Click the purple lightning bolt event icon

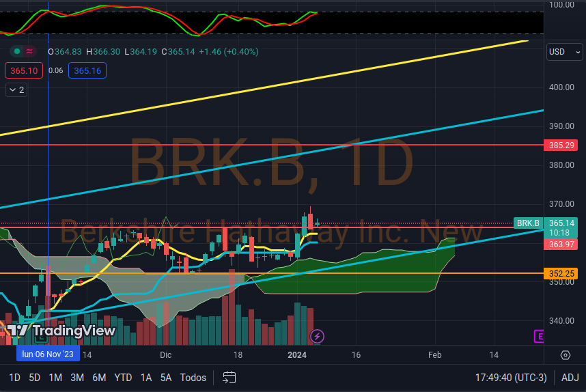click(317, 336)
